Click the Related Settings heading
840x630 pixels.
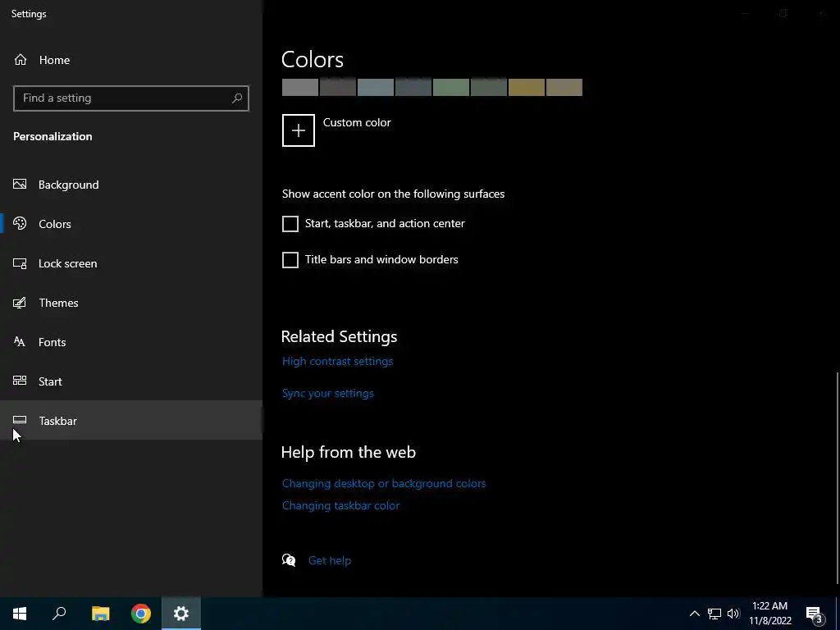339,336
